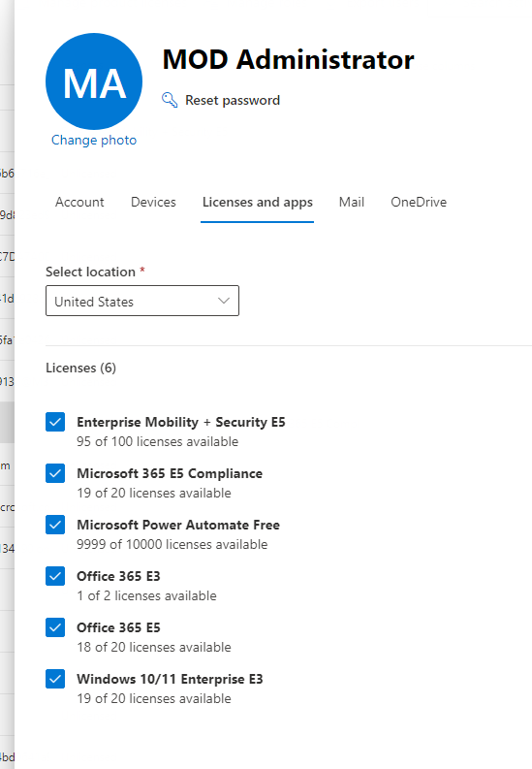Click the Change photo link

tap(94, 141)
